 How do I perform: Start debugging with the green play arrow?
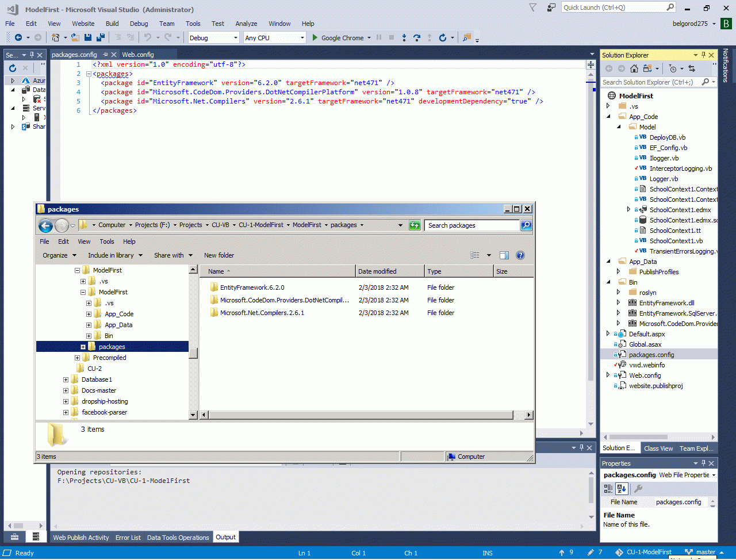(315, 37)
